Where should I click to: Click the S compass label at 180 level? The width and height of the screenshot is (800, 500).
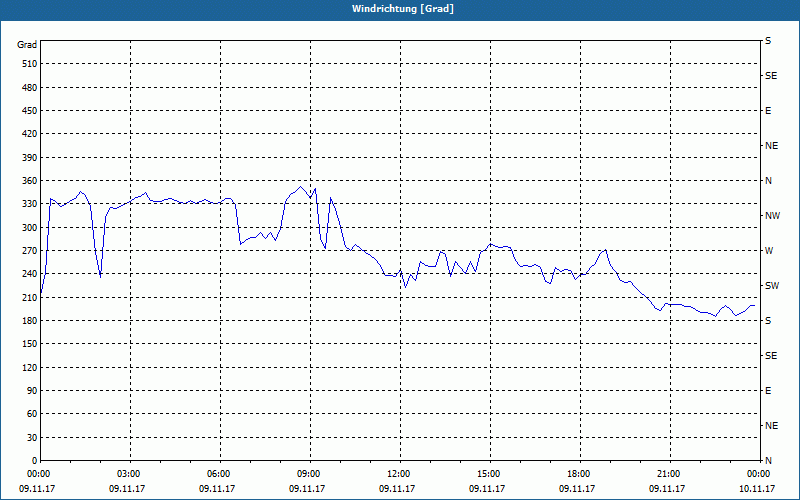pos(768,320)
